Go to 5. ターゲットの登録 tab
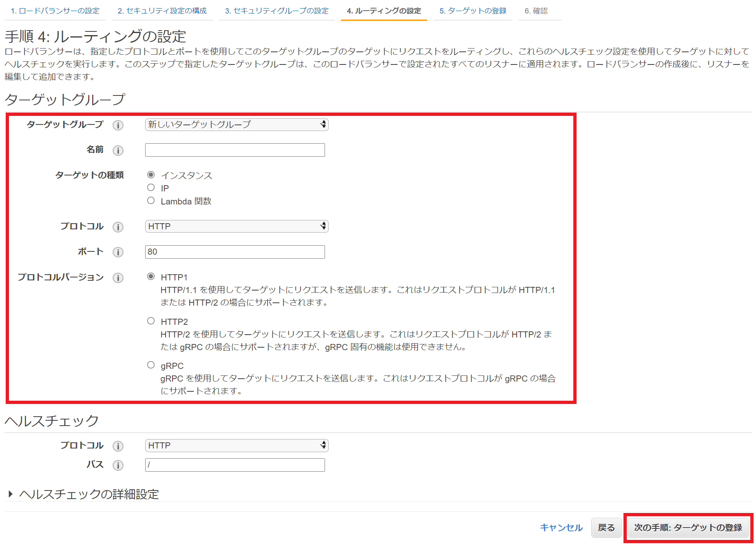Image resolution: width=756 pixels, height=546 pixels. pos(473,11)
